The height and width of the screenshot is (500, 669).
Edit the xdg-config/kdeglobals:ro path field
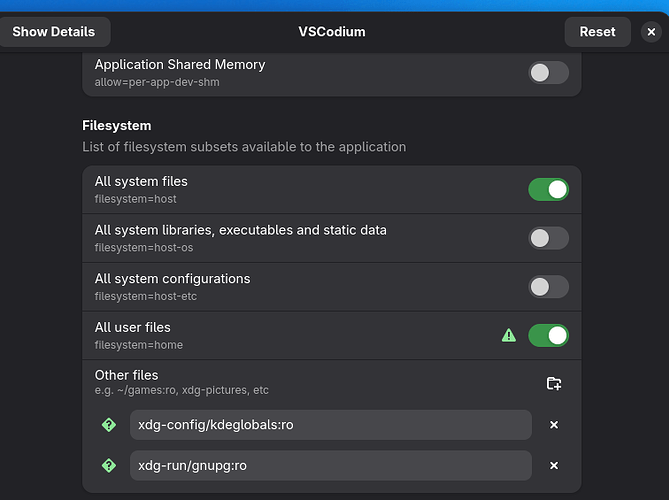tap(331, 425)
